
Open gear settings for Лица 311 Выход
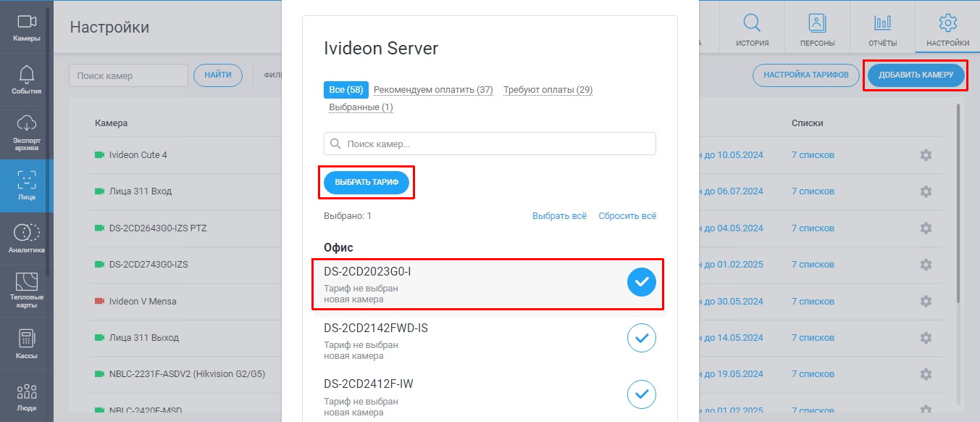(926, 337)
